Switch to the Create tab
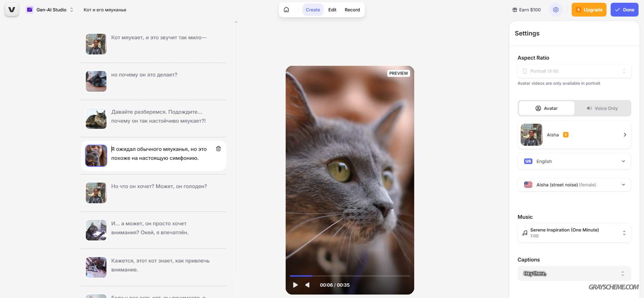 click(313, 10)
